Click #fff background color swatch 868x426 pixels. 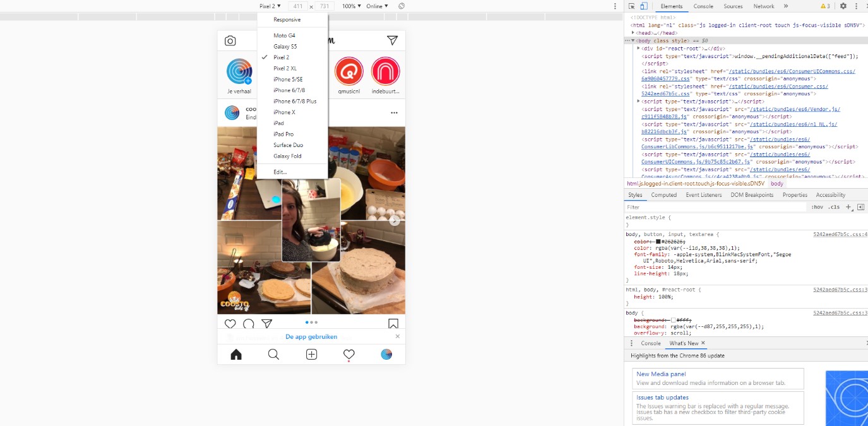[674, 320]
